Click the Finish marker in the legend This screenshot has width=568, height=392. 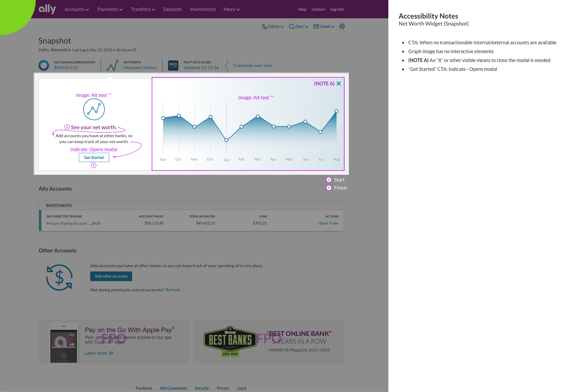[329, 188]
